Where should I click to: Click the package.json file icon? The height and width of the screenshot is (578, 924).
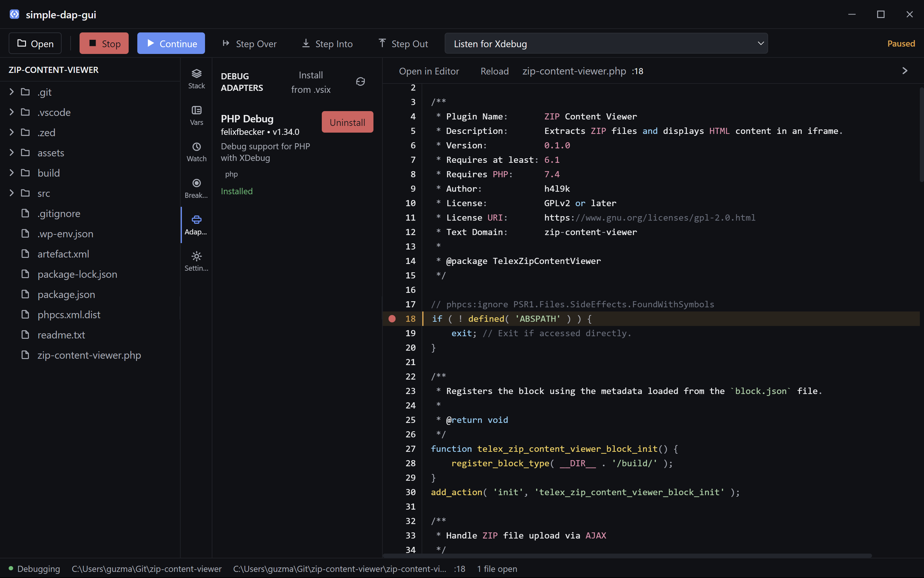pos(25,294)
